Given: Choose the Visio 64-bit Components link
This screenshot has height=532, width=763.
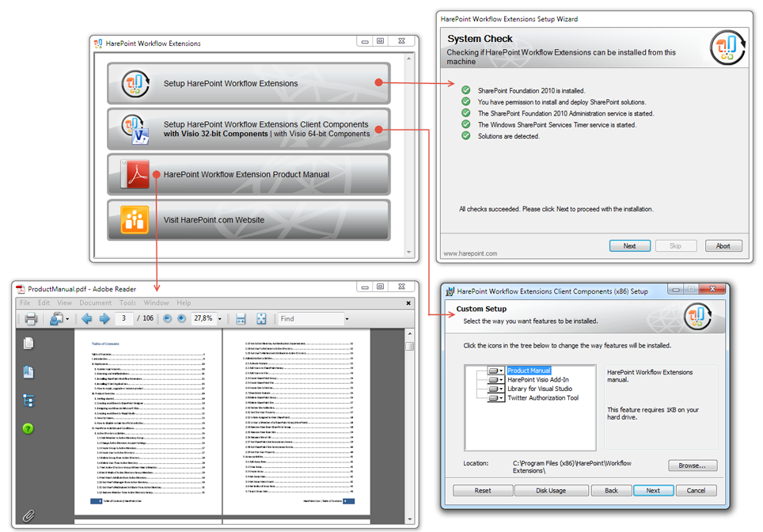Looking at the screenshot, I should coord(321,134).
